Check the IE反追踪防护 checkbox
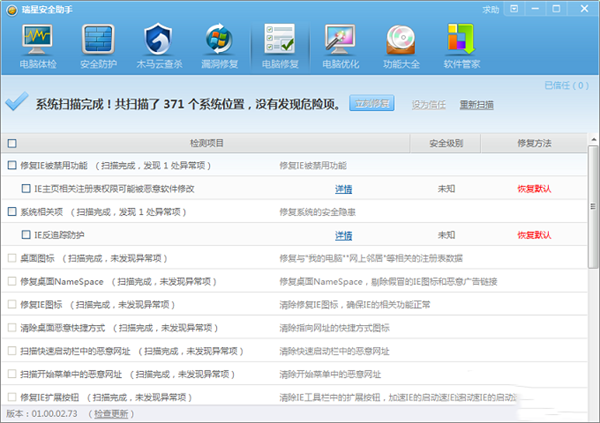This screenshot has width=600, height=423. pos(26,235)
